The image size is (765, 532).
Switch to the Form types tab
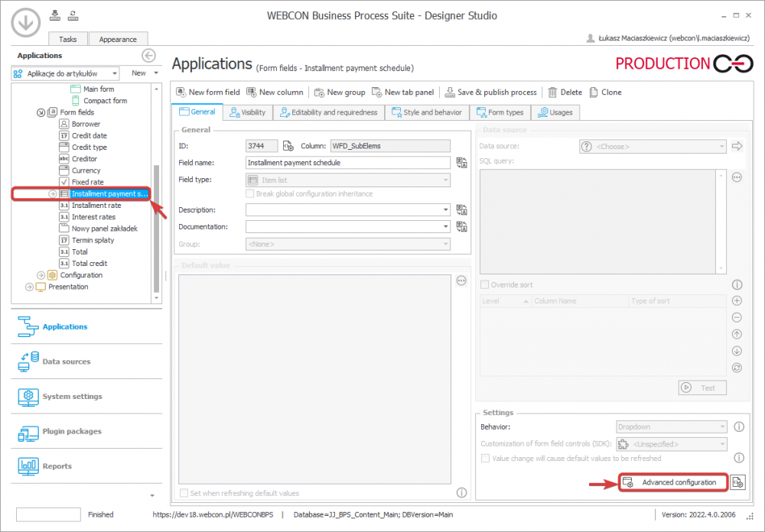click(500, 112)
